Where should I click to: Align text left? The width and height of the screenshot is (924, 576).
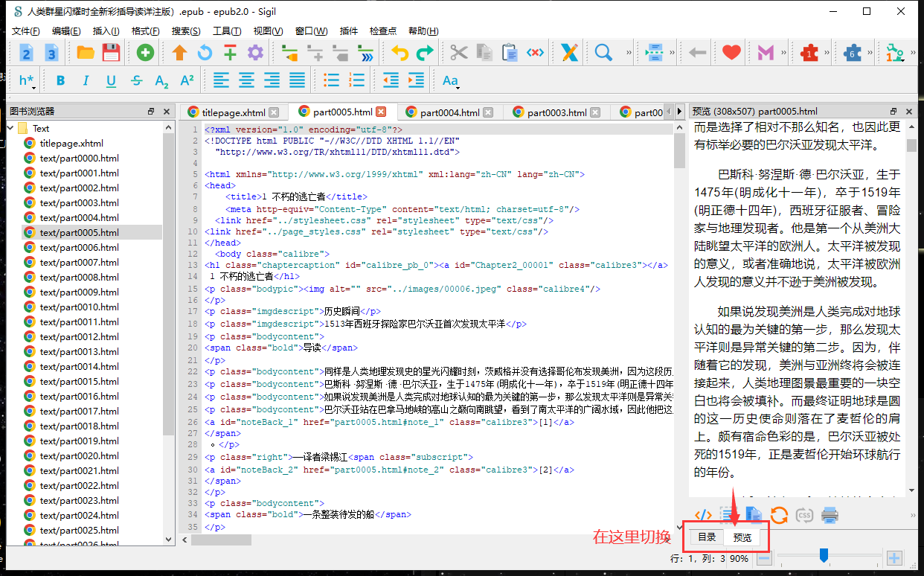[221, 80]
